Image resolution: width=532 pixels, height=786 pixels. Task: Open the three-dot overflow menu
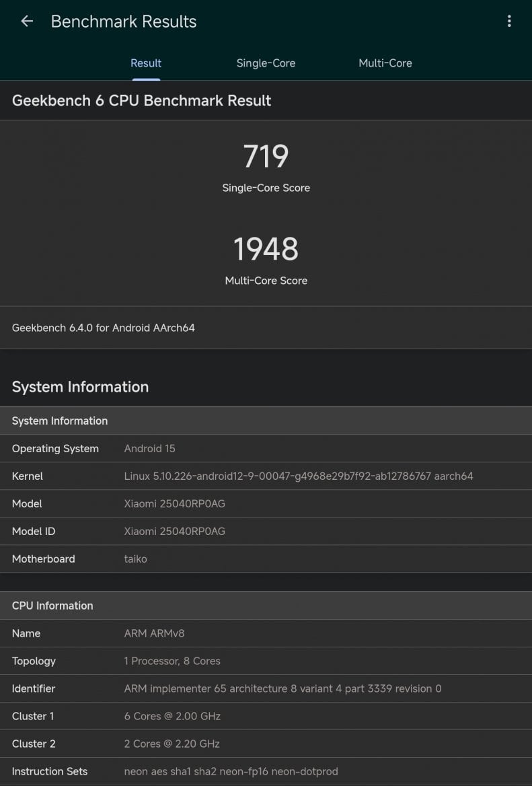click(509, 21)
